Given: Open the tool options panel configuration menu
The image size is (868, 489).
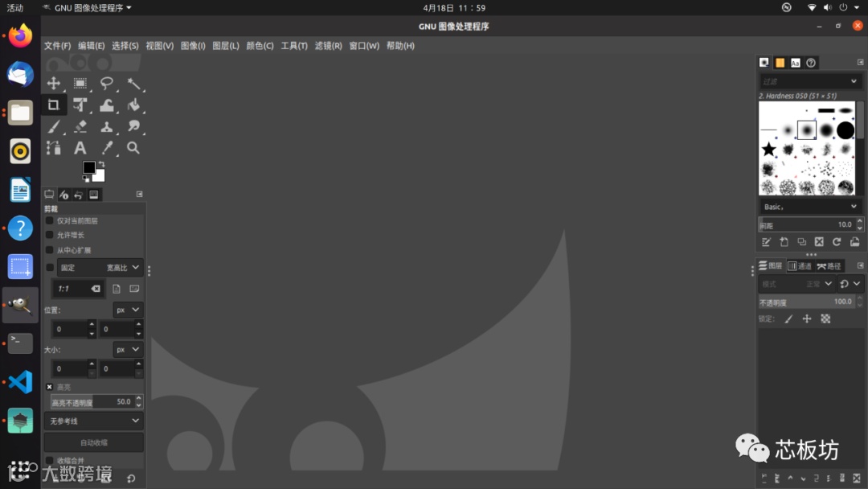Looking at the screenshot, I should 140,194.
